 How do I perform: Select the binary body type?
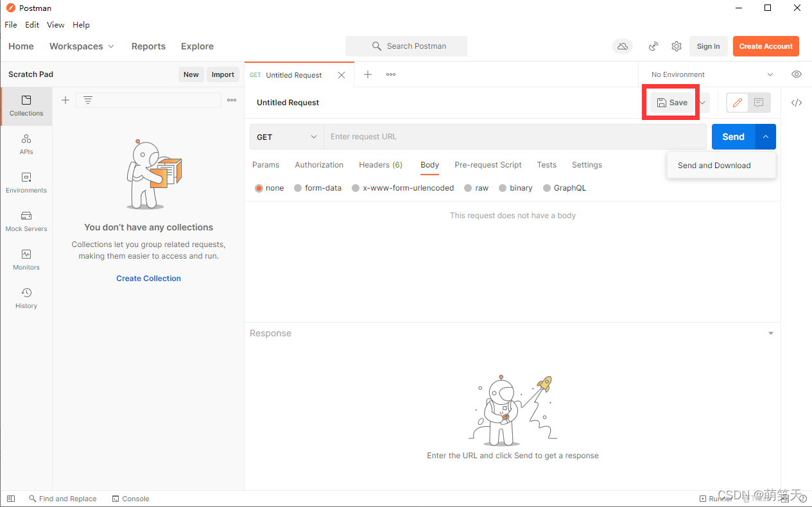515,188
